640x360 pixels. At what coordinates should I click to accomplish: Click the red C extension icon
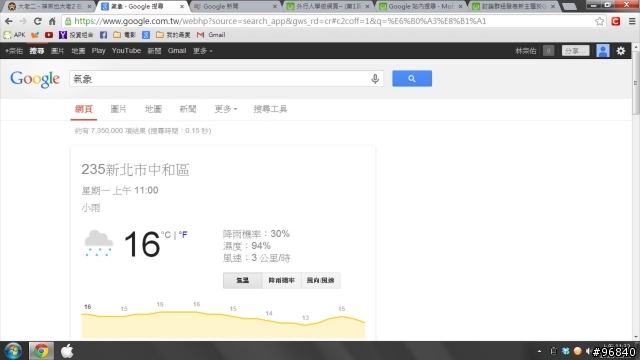pyautogui.click(x=616, y=21)
